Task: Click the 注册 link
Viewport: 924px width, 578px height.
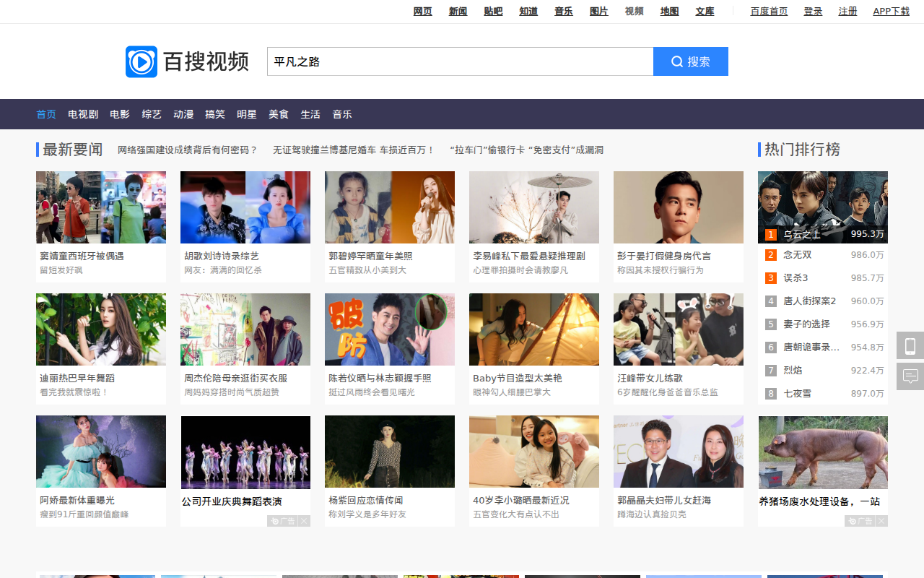Action: tap(848, 12)
